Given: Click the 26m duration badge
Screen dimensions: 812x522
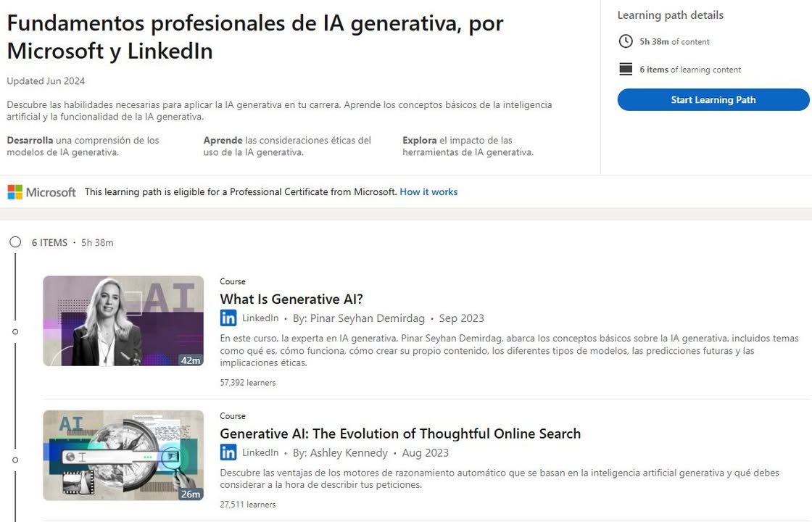Looking at the screenshot, I should [190, 494].
